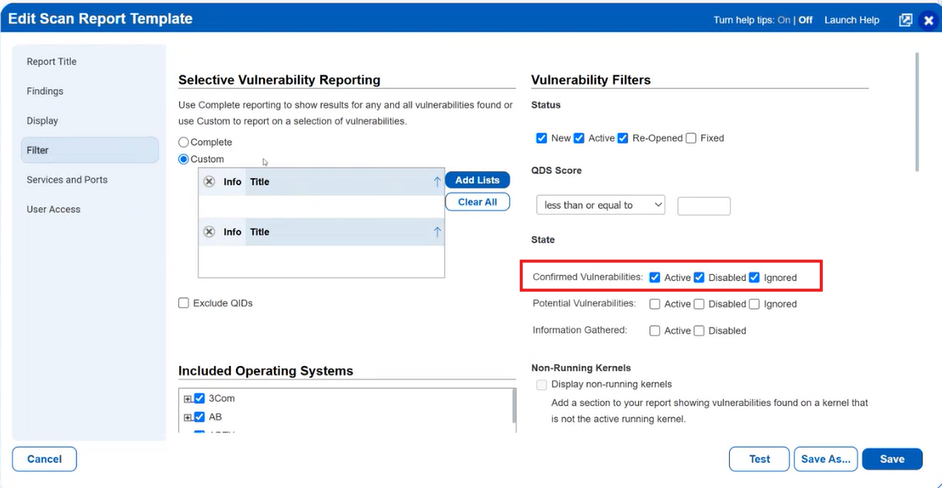Open the Report Title section
The height and width of the screenshot is (488, 942).
(90, 61)
